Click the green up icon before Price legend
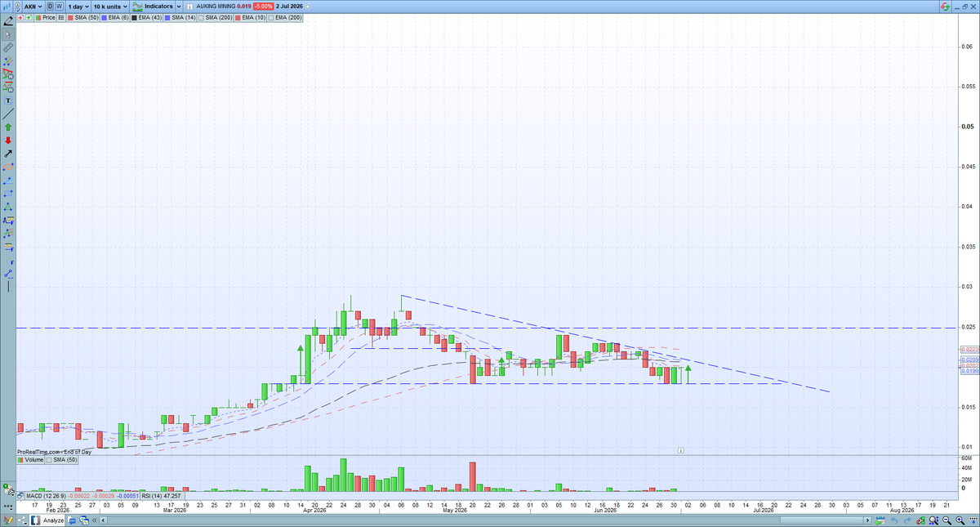Image resolution: width=980 pixels, height=527 pixels. 29,17
